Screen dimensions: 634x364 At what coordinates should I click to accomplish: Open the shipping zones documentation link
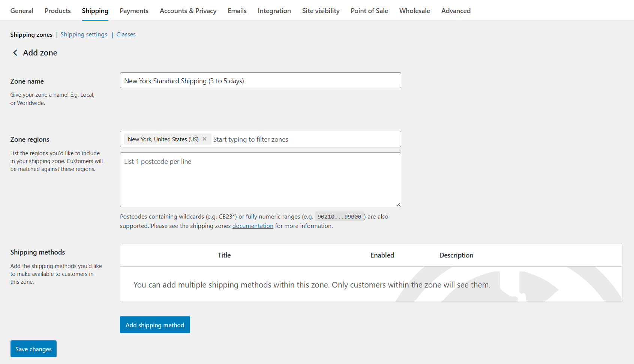tap(253, 226)
